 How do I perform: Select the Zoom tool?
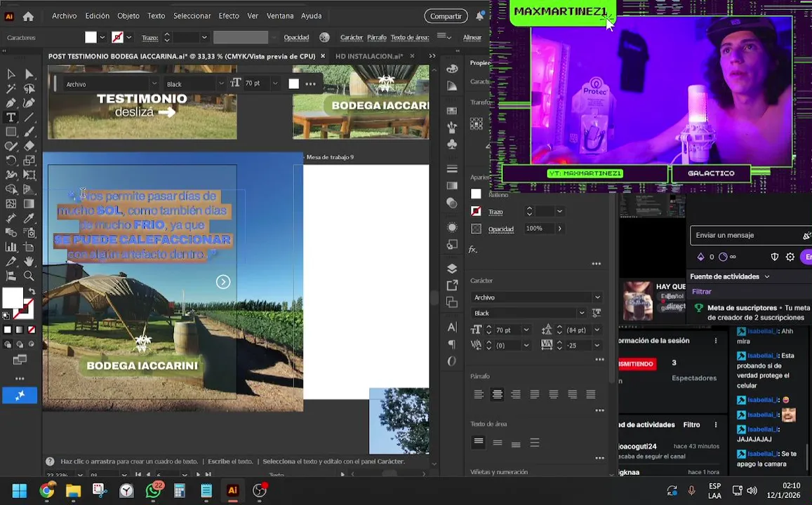pyautogui.click(x=29, y=276)
